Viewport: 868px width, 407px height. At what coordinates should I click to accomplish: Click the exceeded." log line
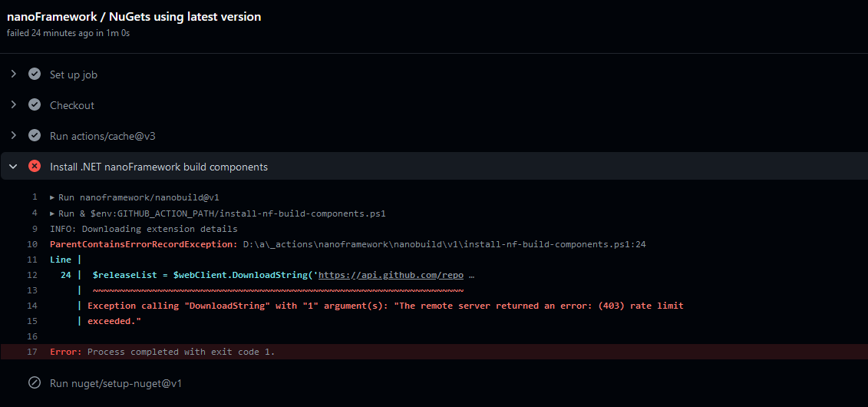point(114,321)
